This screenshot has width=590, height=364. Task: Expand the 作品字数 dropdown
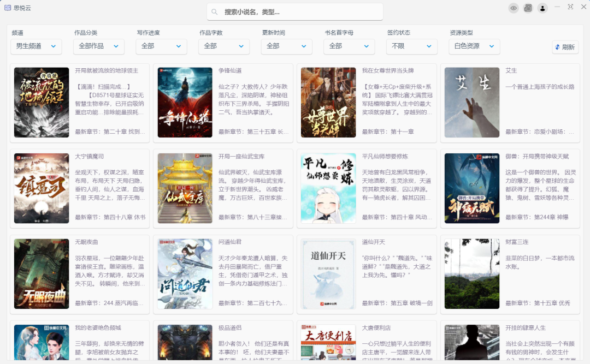point(224,46)
